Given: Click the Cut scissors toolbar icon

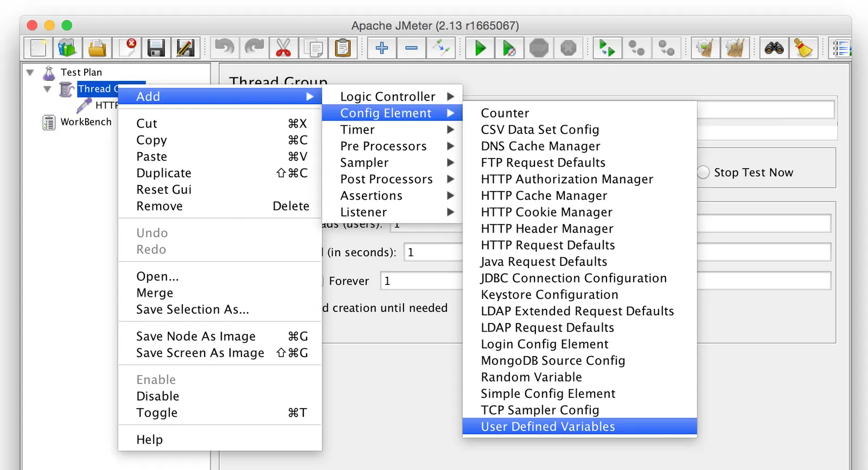Looking at the screenshot, I should coord(283,48).
